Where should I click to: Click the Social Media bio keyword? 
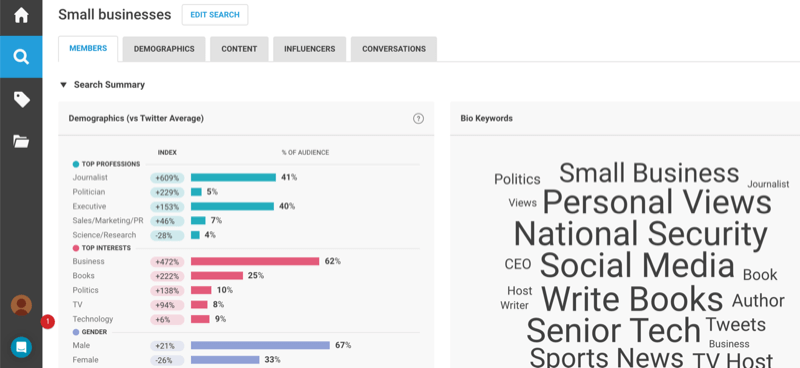[637, 265]
